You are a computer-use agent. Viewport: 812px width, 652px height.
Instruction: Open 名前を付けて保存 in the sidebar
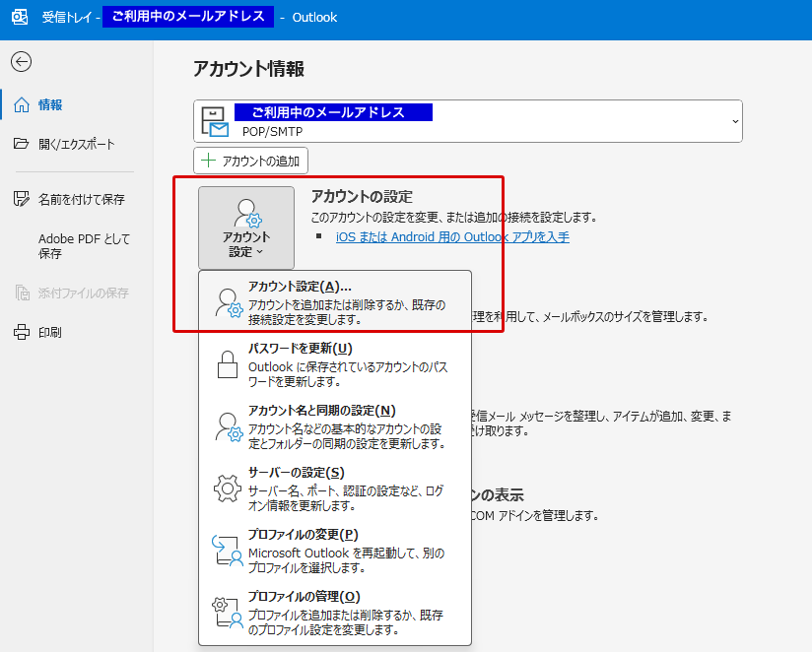coord(81,199)
